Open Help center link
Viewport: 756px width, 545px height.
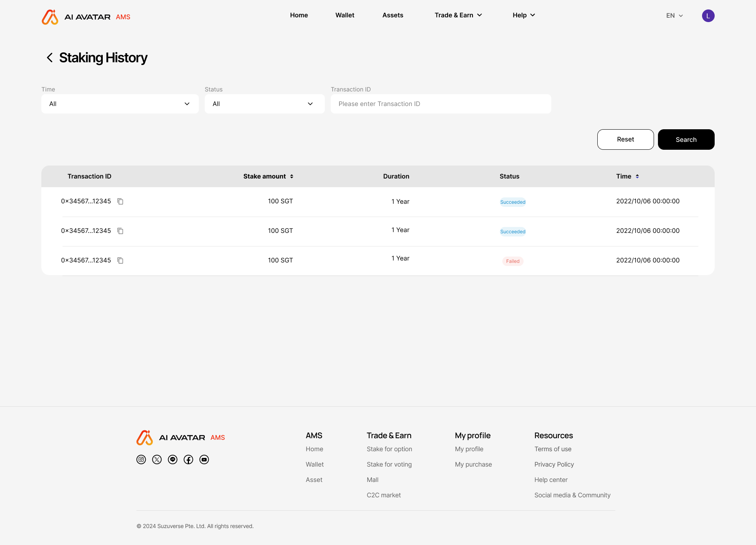[x=551, y=480]
